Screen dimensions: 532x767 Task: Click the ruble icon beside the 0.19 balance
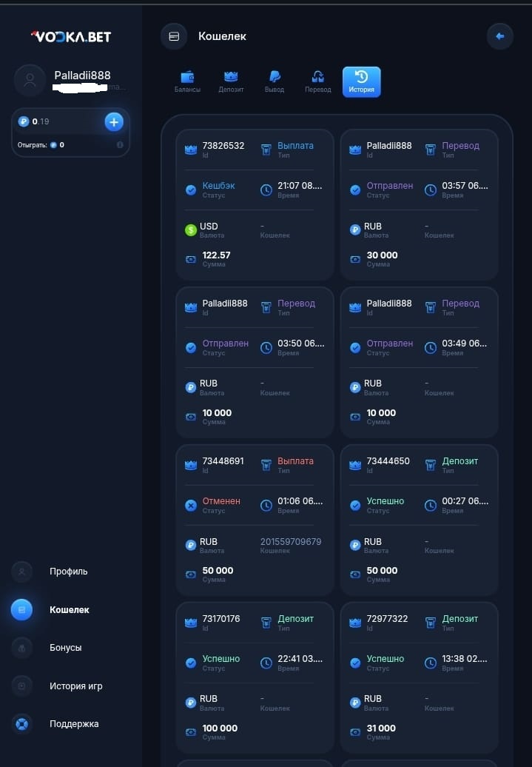coord(24,121)
